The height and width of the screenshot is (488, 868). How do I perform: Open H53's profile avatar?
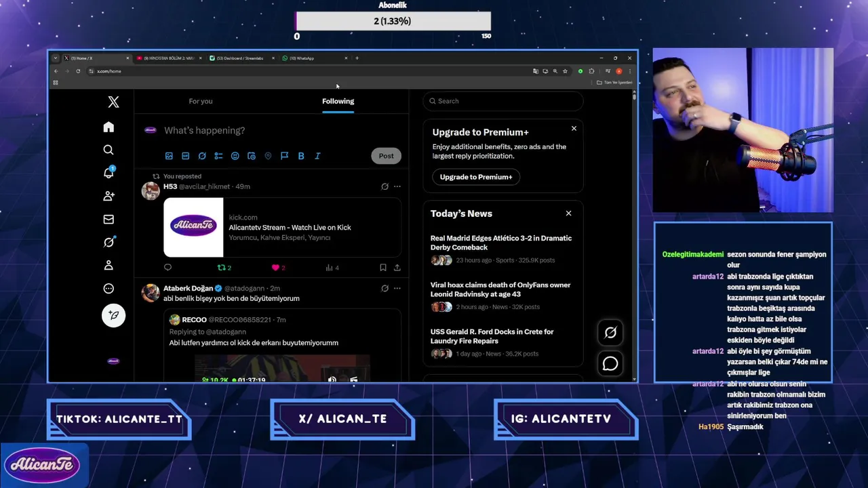pos(151,191)
